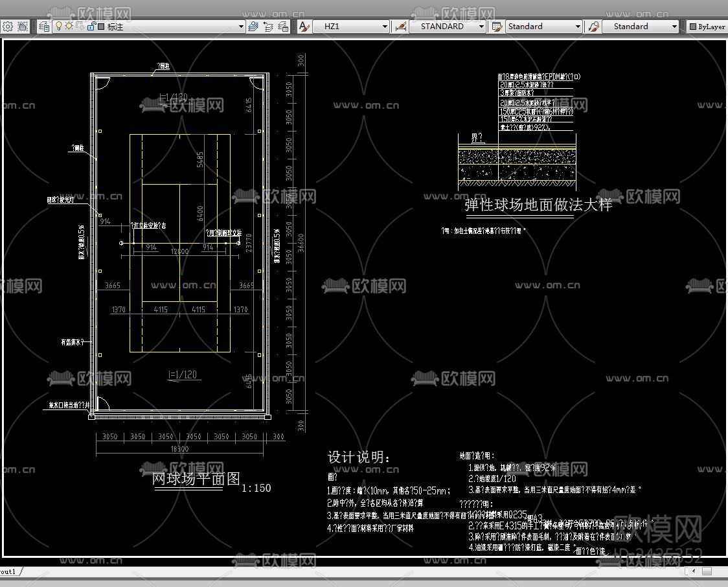Click the 36600 vertical dimension text
This screenshot has width=728, height=587.
pos(301,242)
